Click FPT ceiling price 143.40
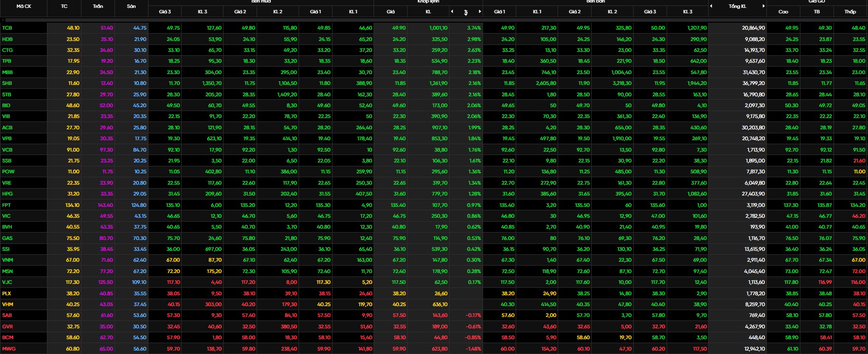The height and width of the screenshot is (354, 868). click(x=105, y=205)
